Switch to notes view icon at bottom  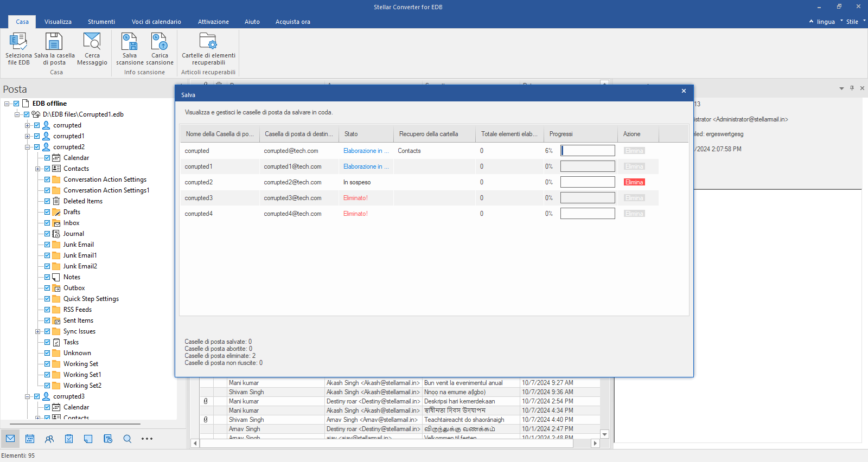pos(88,439)
